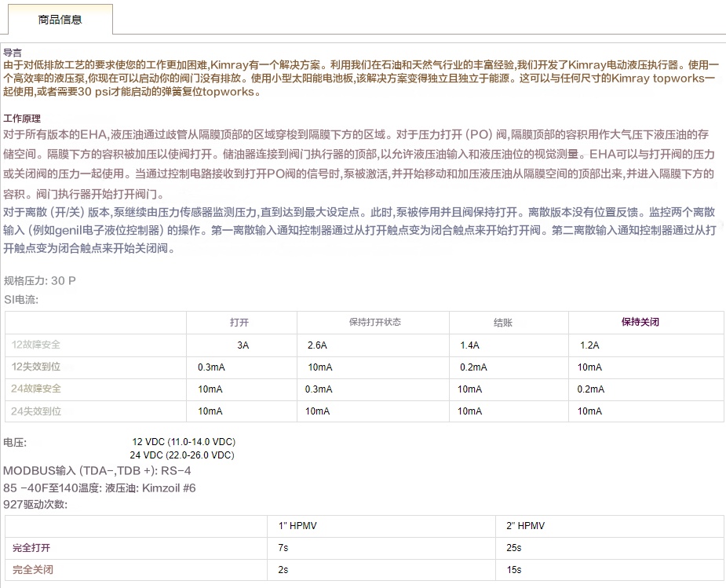The image size is (726, 588).
Task: Click the 液压油: Kimzoil #6 line
Action: click(x=151, y=488)
